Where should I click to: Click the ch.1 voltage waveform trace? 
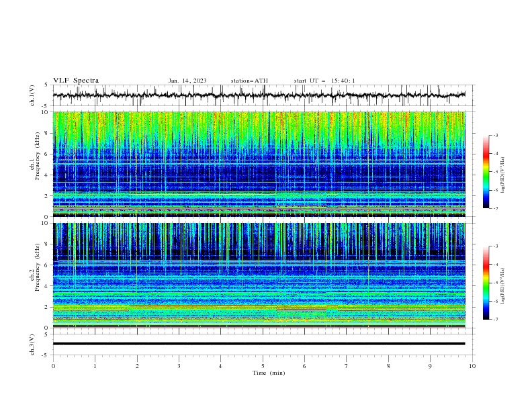(x=259, y=95)
